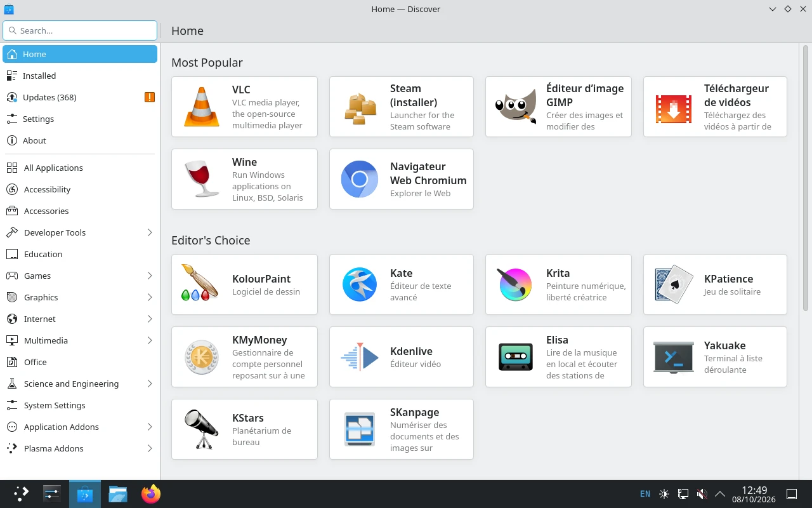Image resolution: width=812 pixels, height=508 pixels.
Task: Select the Kate editor icon
Action: (360, 284)
